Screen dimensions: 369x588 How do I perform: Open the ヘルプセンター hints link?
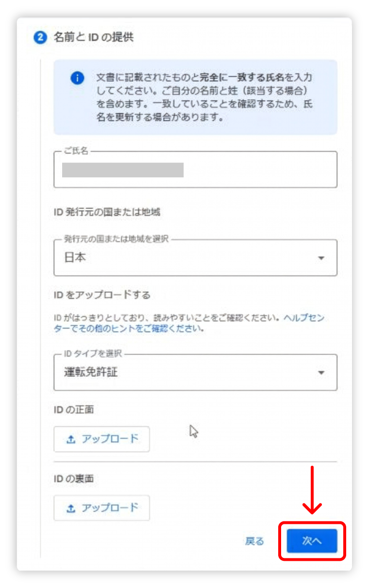(x=303, y=318)
